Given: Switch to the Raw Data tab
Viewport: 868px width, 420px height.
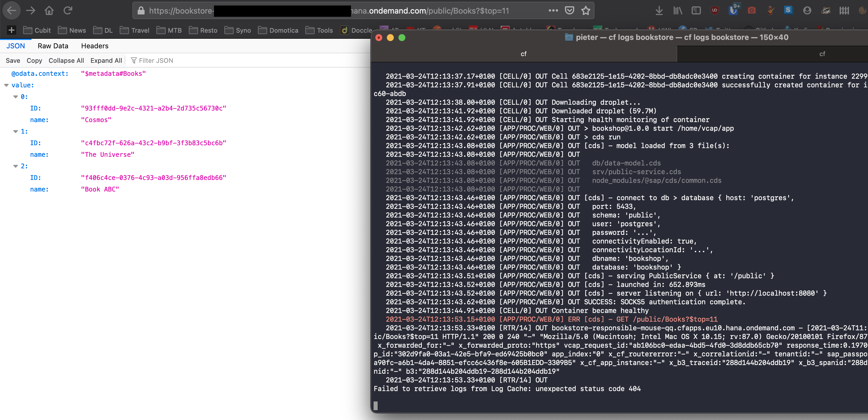Looking at the screenshot, I should pos(53,46).
